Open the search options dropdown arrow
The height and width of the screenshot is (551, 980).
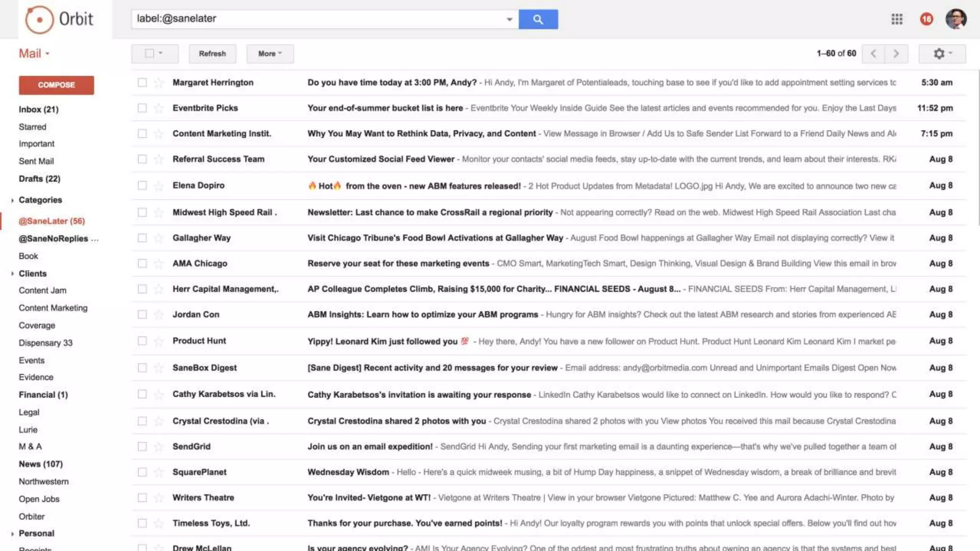pos(509,19)
